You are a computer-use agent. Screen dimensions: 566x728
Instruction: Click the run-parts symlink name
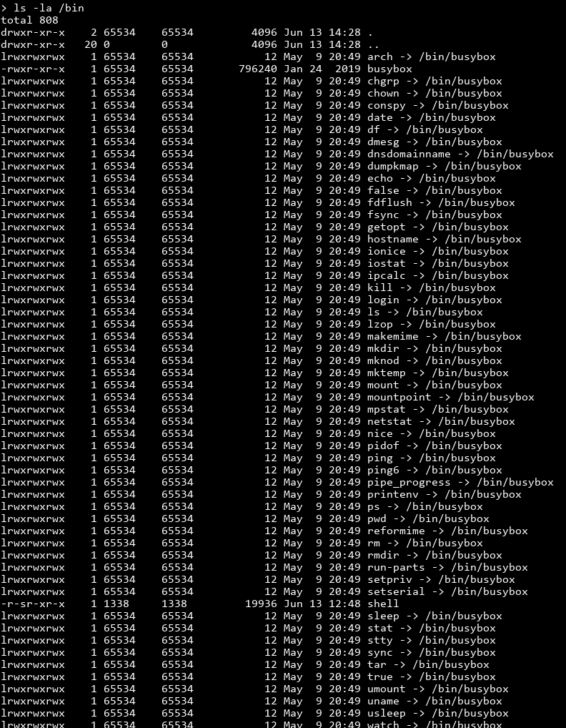click(x=396, y=567)
